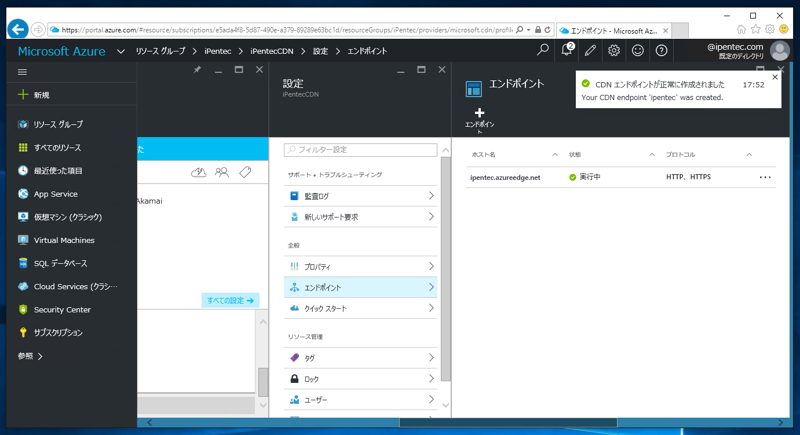Screen dimensions: 800x435
Task: Click the user account avatar
Action: (x=779, y=50)
